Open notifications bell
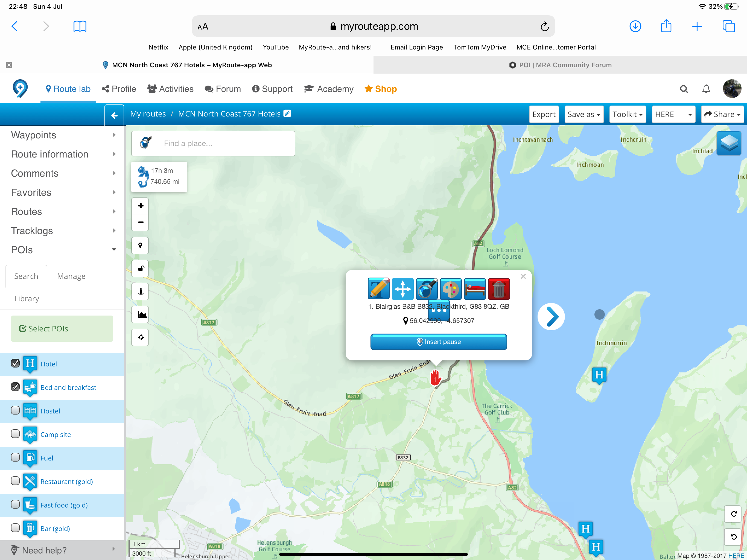The height and width of the screenshot is (560, 747). click(706, 89)
